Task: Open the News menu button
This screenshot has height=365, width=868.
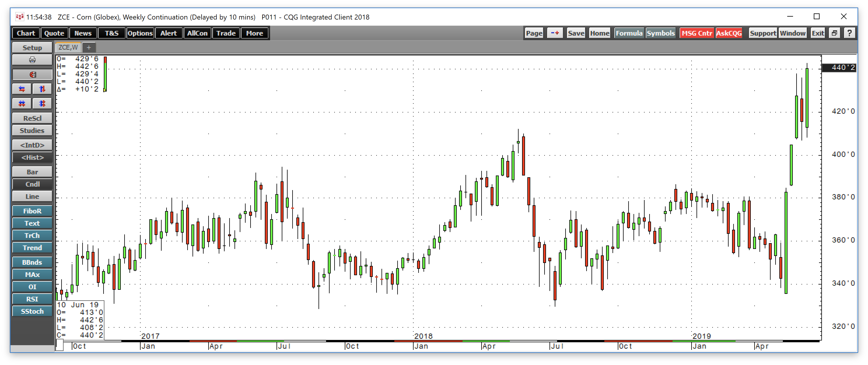Action: pyautogui.click(x=83, y=33)
